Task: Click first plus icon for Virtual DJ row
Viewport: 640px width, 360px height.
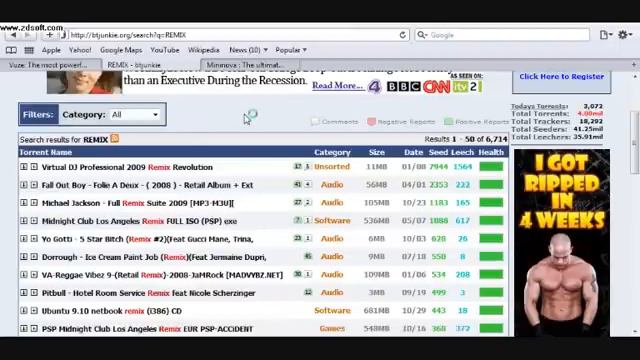Action: click(24, 167)
